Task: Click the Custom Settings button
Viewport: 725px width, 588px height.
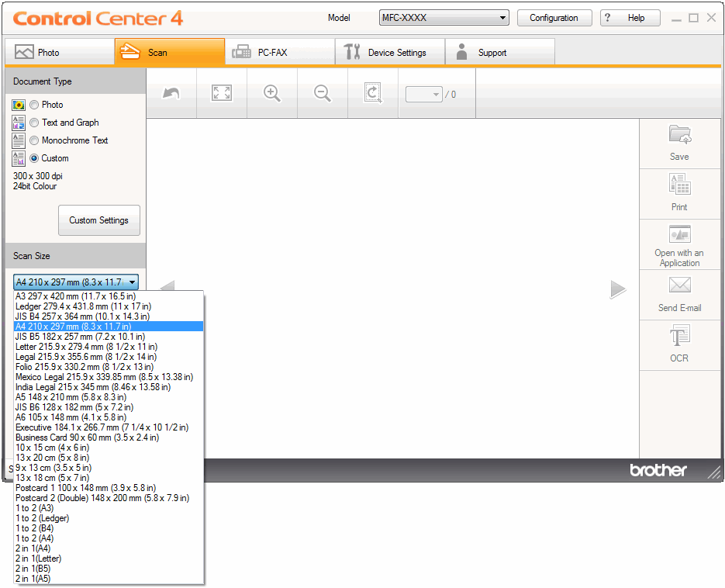Action: click(x=99, y=220)
